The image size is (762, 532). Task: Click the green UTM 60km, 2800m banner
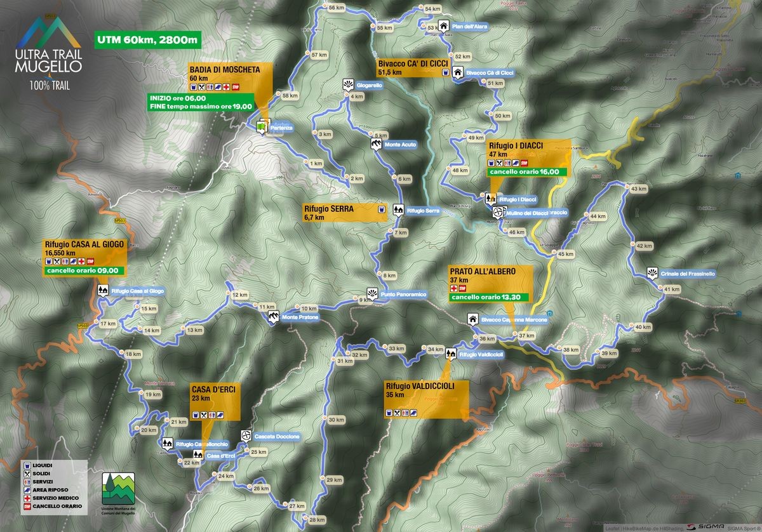point(146,41)
